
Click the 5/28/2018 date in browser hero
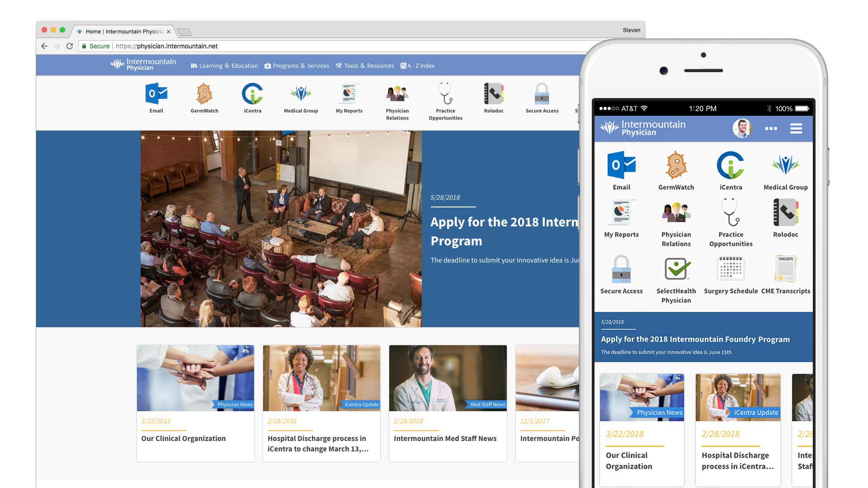(x=445, y=197)
